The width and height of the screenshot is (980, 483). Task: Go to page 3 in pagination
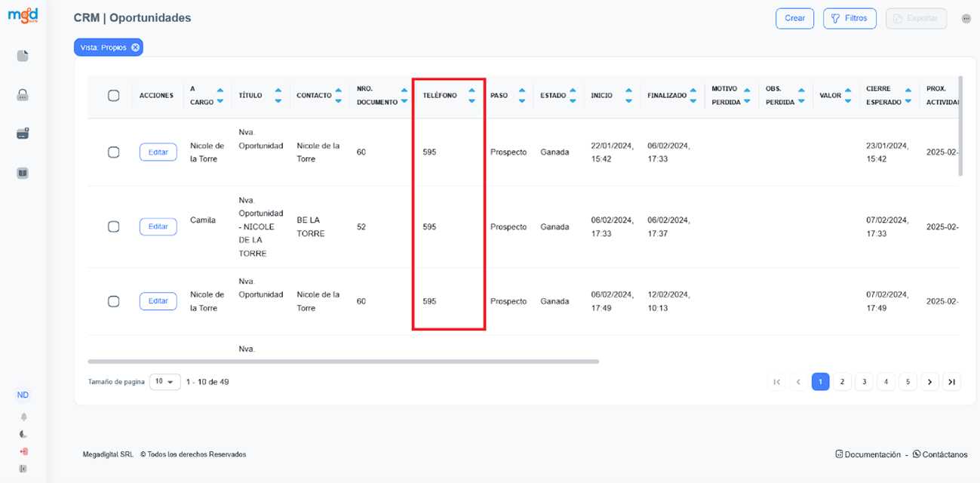click(864, 382)
